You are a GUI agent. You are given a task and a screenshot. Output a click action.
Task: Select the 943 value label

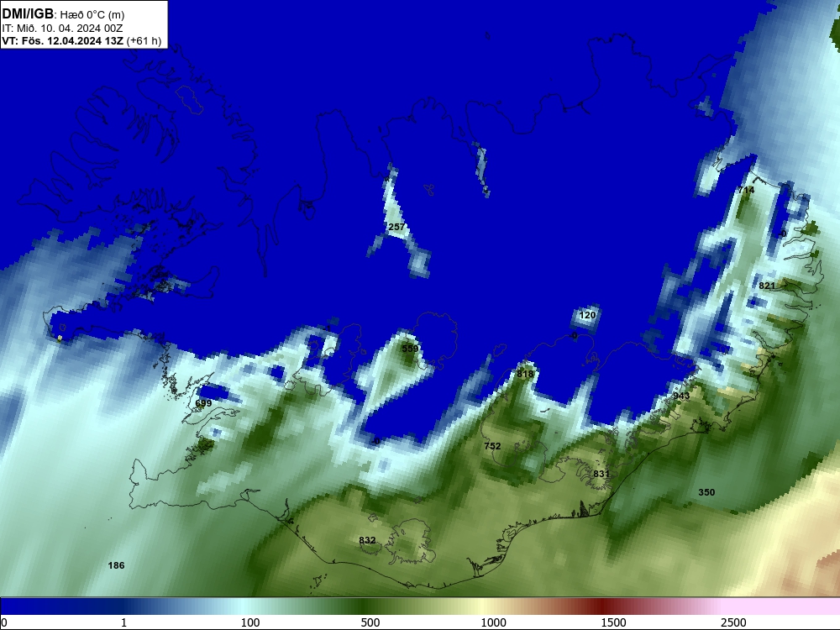click(x=681, y=396)
